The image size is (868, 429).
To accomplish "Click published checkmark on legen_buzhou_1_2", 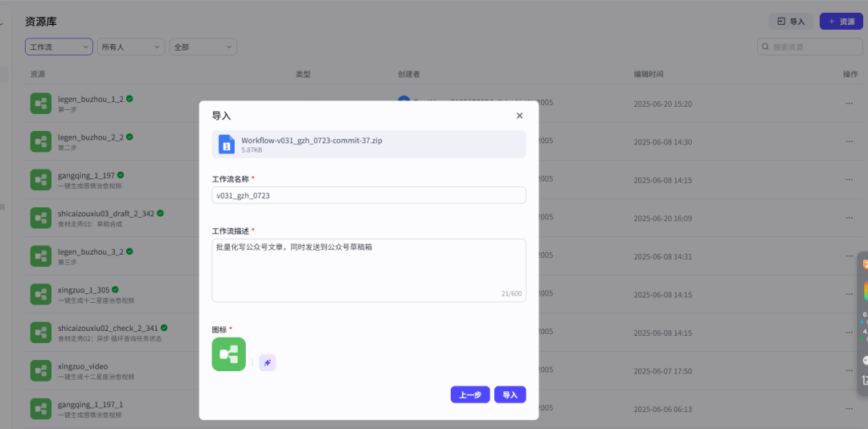I will click(129, 99).
